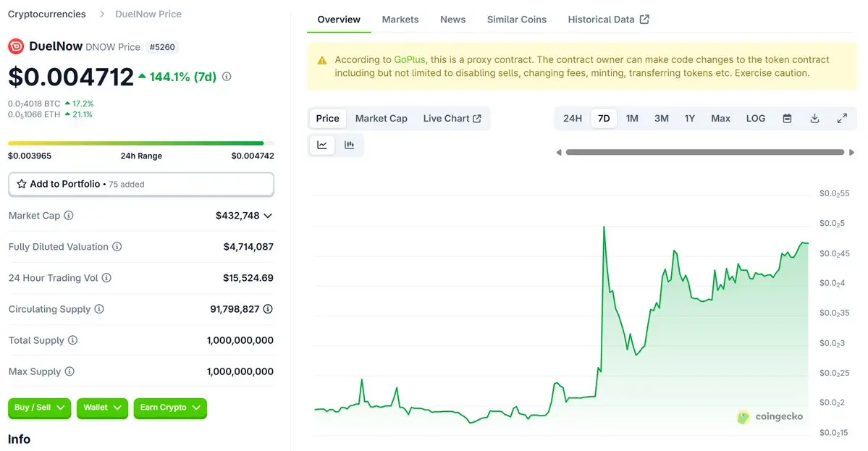868x451 pixels.
Task: Click the 0.0₅1066 ETH price text
Action: coord(34,114)
